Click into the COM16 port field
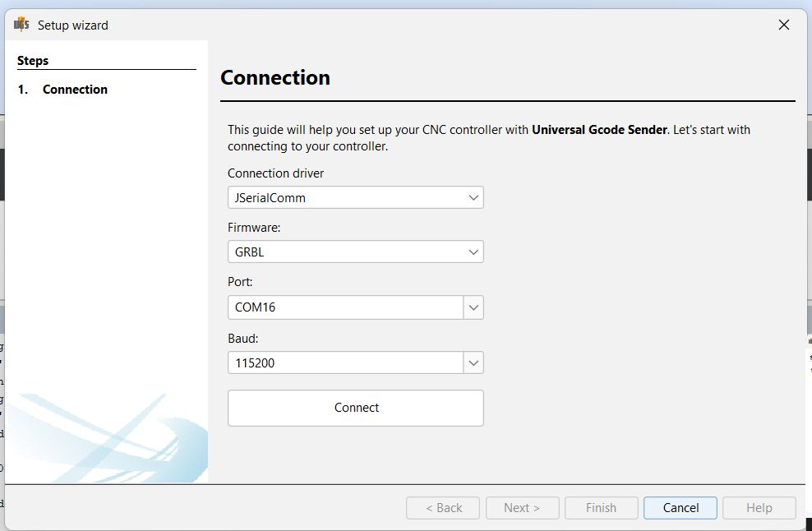812x531 pixels. 345,307
